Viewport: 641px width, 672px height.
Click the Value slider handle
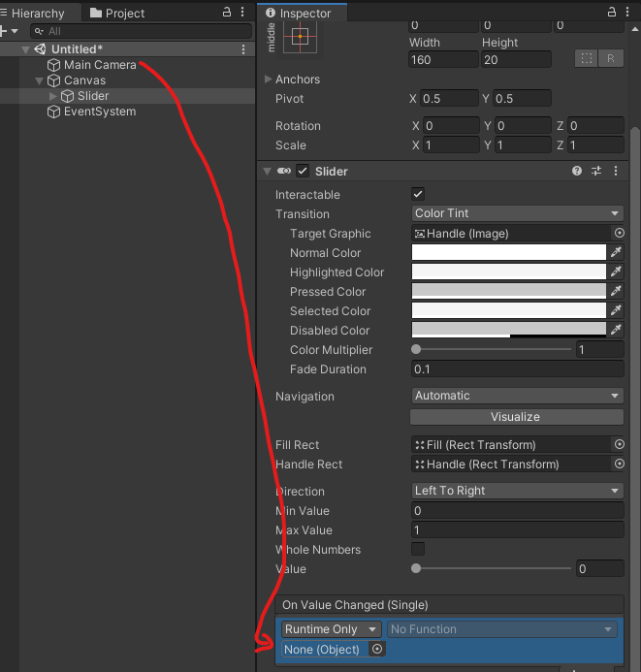(x=416, y=568)
